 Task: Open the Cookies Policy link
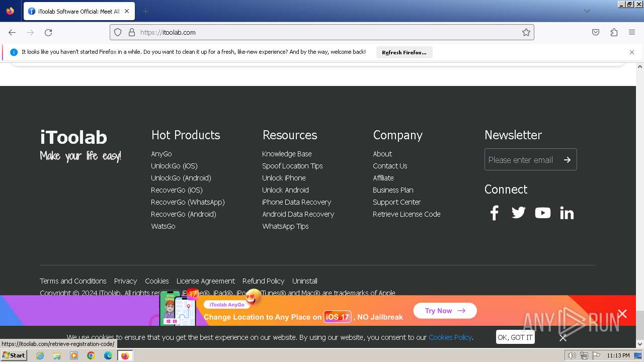(x=450, y=337)
